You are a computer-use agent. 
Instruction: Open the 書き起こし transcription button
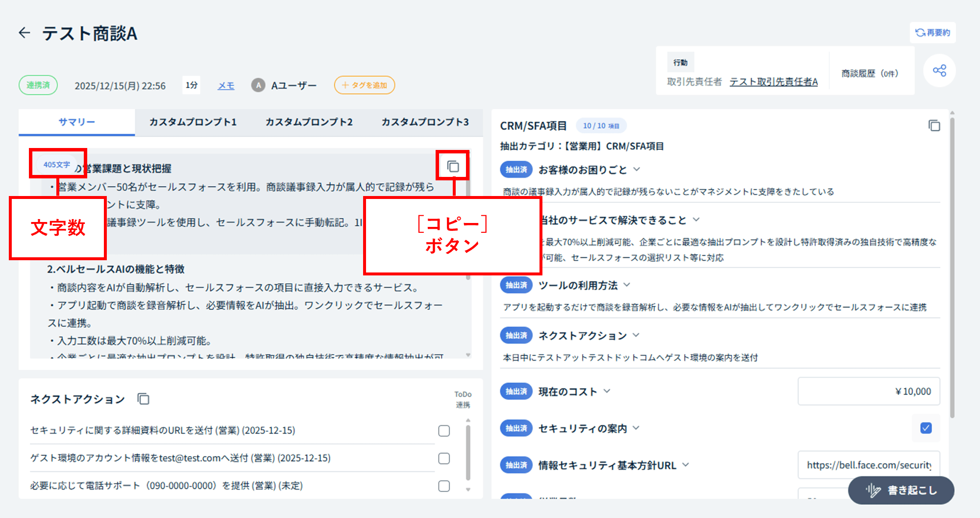pyautogui.click(x=901, y=490)
